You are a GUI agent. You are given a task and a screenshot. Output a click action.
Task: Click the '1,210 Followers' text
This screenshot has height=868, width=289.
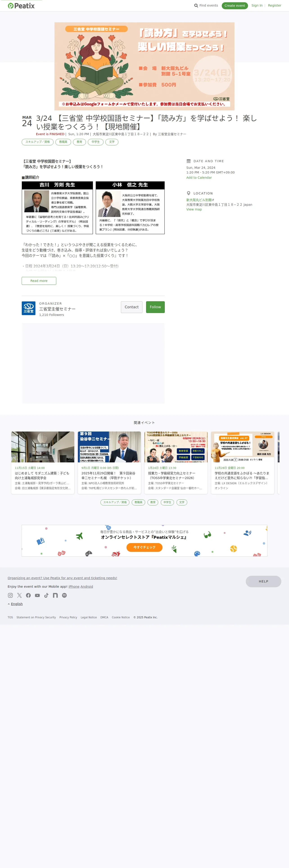tap(52, 315)
